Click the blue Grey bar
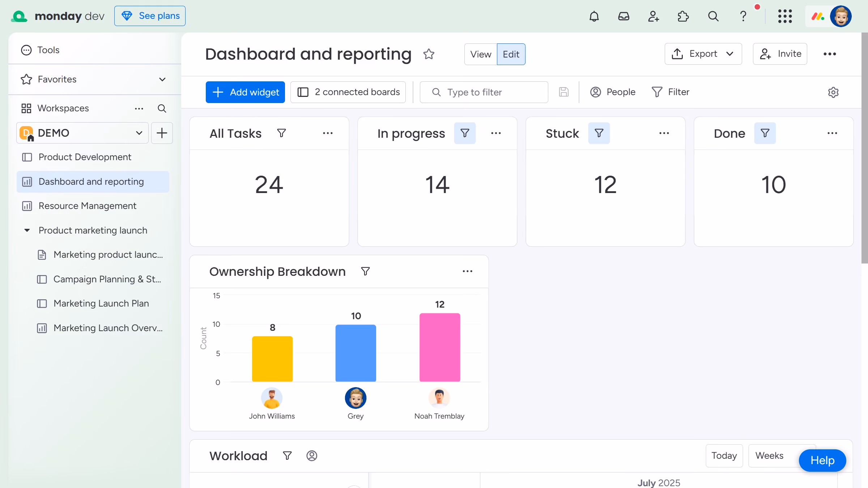 point(356,353)
